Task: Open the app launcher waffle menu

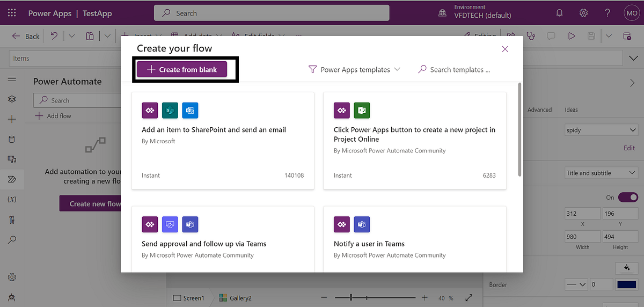Action: point(12,12)
